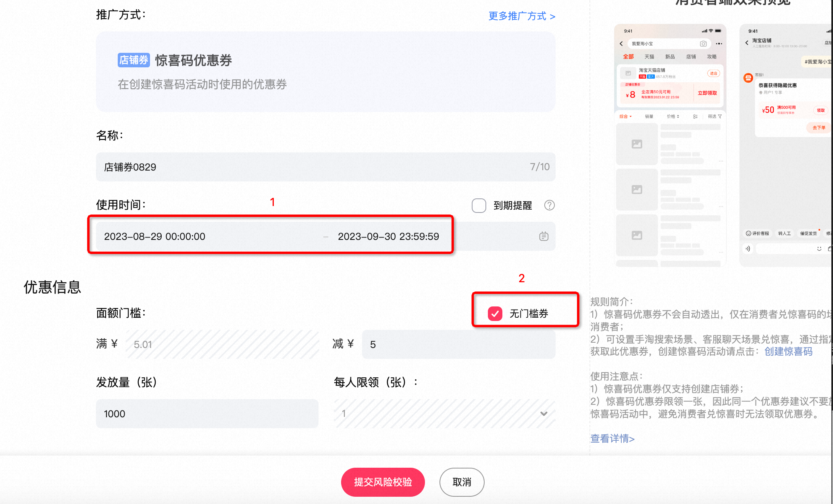Click the 恭喜获得隐藏优惠 card title
833x504 pixels.
tap(777, 85)
